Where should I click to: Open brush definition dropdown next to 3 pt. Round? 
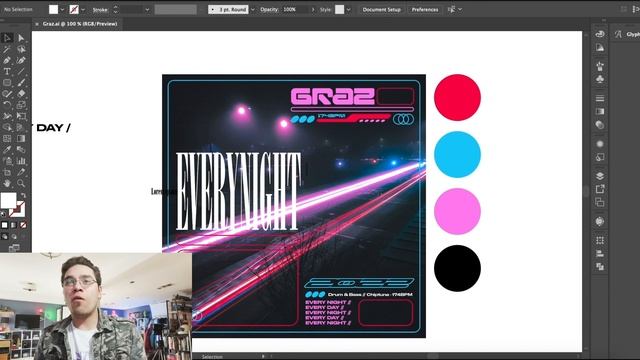[x=252, y=10]
